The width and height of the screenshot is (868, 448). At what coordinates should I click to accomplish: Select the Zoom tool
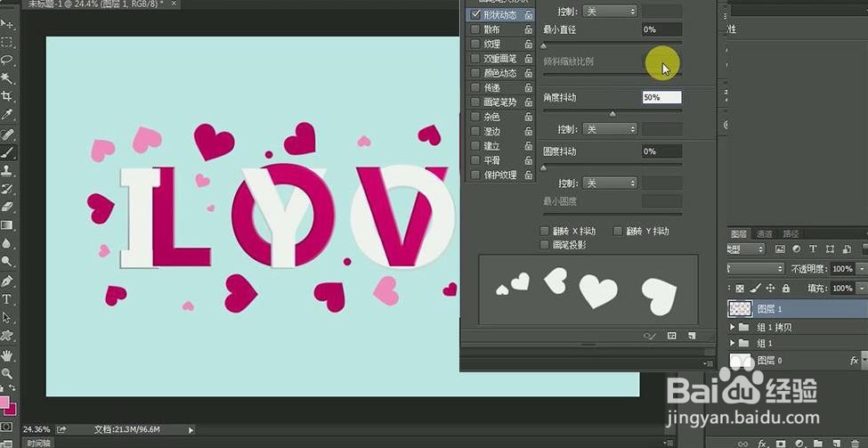pyautogui.click(x=7, y=373)
